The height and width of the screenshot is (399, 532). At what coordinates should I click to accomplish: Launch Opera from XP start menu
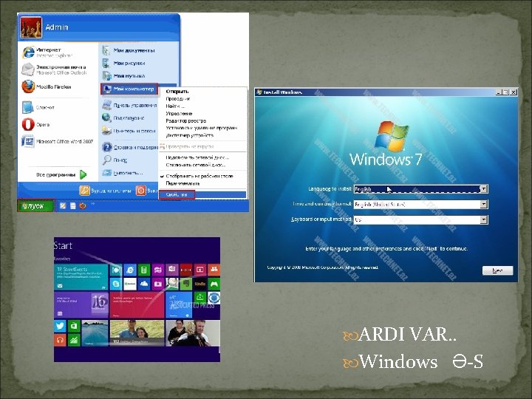[x=36, y=125]
